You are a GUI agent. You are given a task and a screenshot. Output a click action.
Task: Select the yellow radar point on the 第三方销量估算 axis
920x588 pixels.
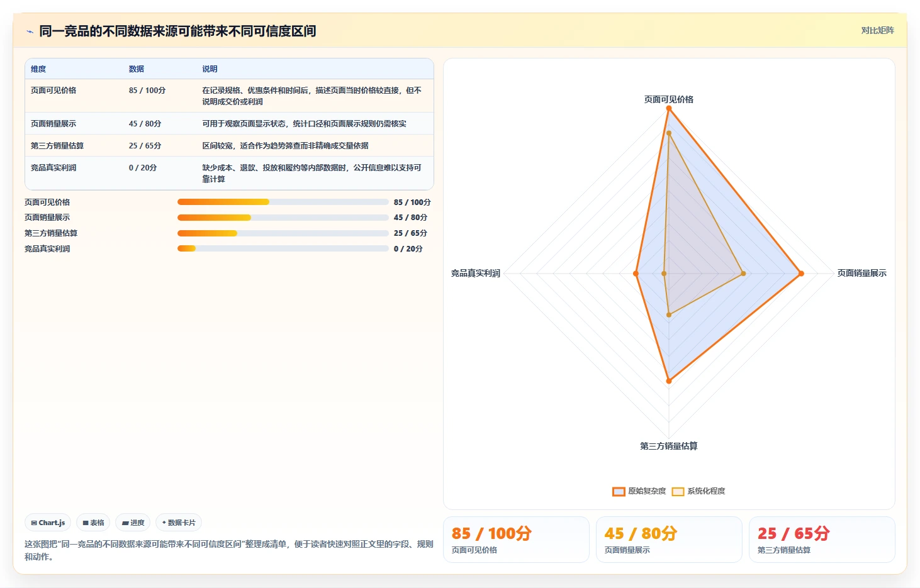pos(669,315)
